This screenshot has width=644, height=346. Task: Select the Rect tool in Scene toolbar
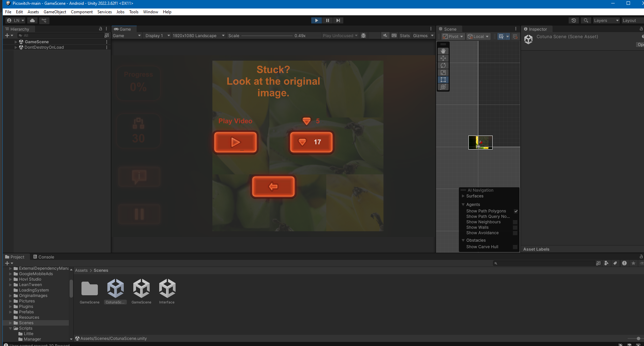[443, 80]
